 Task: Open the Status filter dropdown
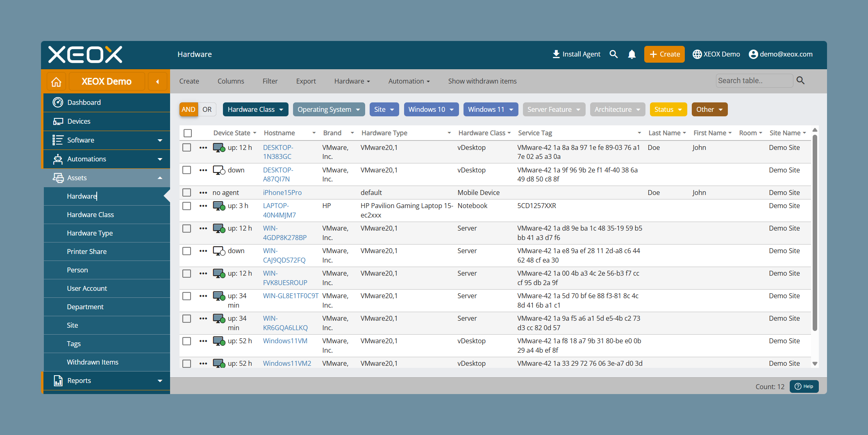(668, 109)
